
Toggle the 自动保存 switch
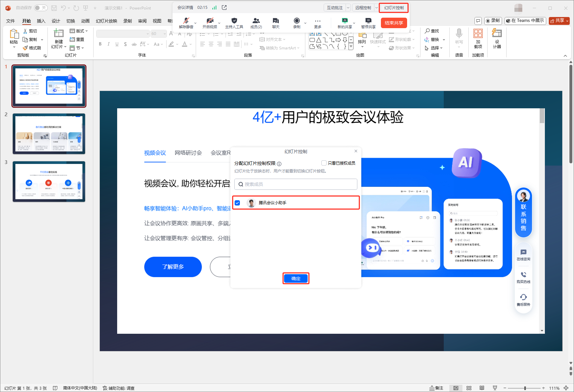point(41,8)
